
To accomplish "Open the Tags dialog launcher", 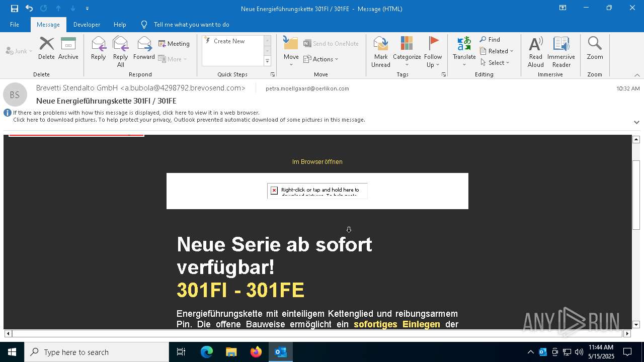I will 444,74.
